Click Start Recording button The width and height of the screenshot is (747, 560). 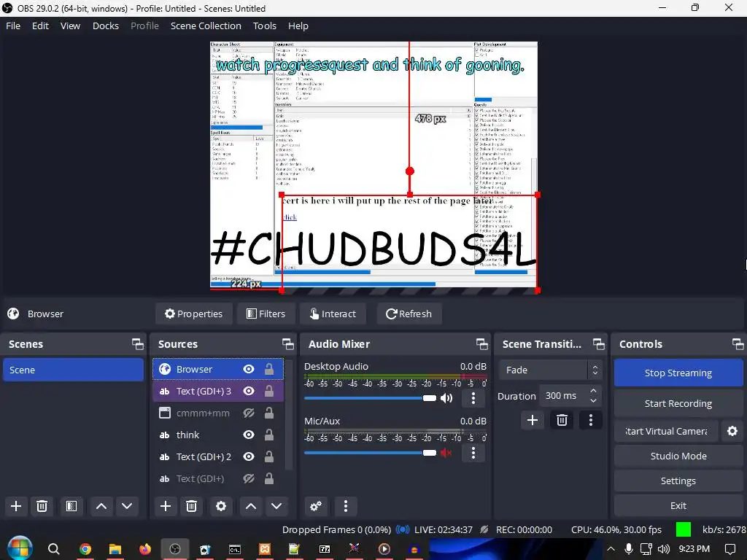coord(678,403)
